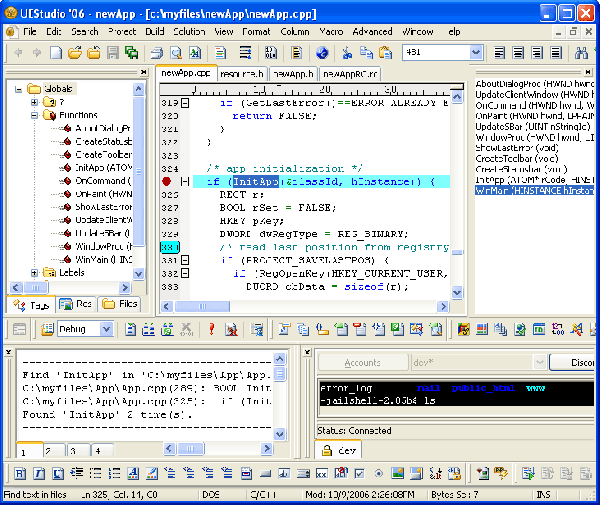Collapse the code fold at line 331
The height and width of the screenshot is (505, 600).
185,260
